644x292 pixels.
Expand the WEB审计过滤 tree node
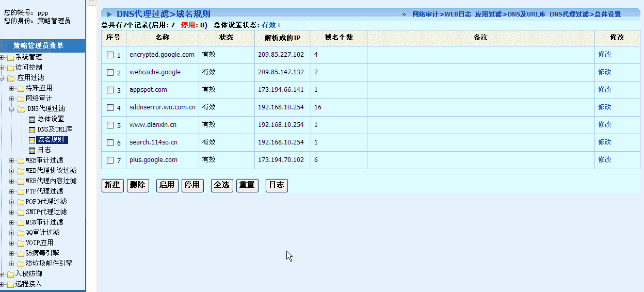[x=12, y=160]
